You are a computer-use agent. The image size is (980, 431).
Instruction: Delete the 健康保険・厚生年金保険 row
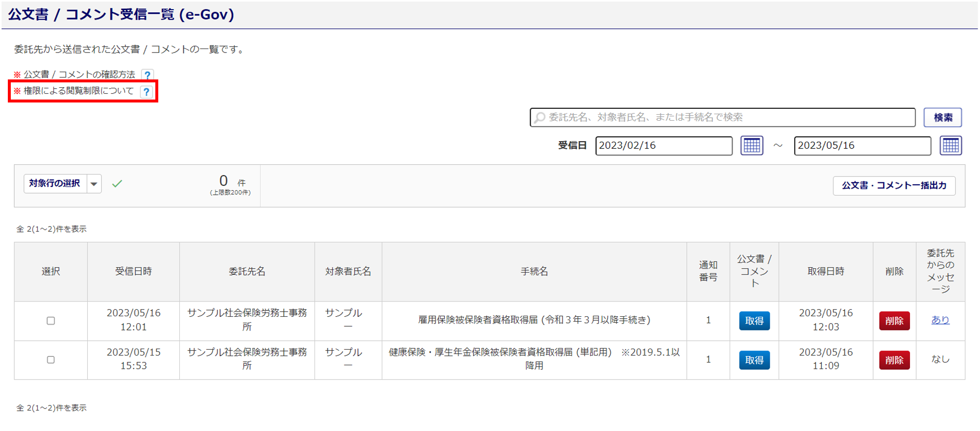coord(894,360)
